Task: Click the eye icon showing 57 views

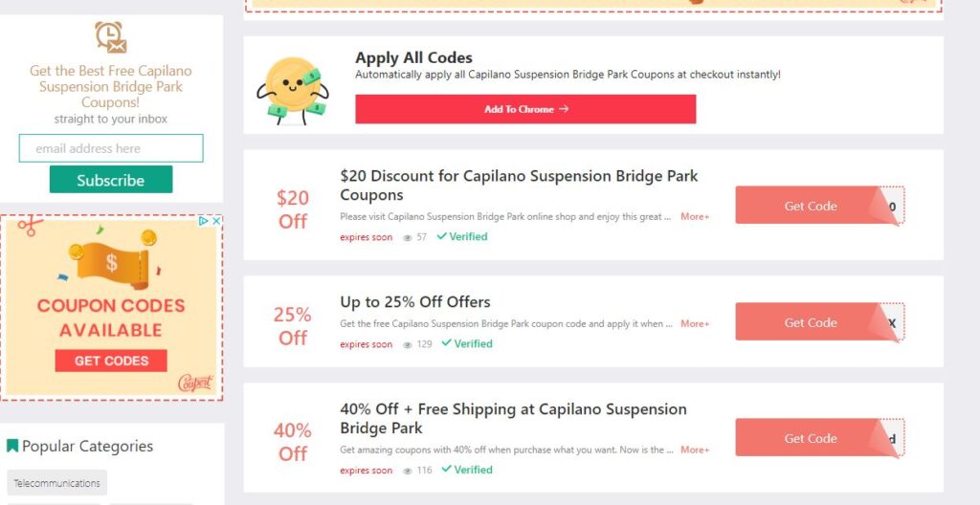Action: 408,237
